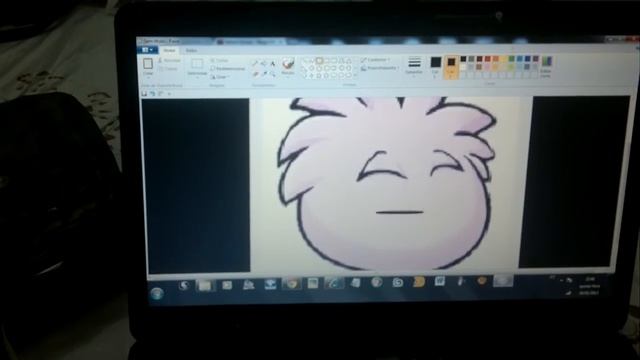Pick the red palette swatch
This screenshot has height=360, width=640.
coord(487,59)
